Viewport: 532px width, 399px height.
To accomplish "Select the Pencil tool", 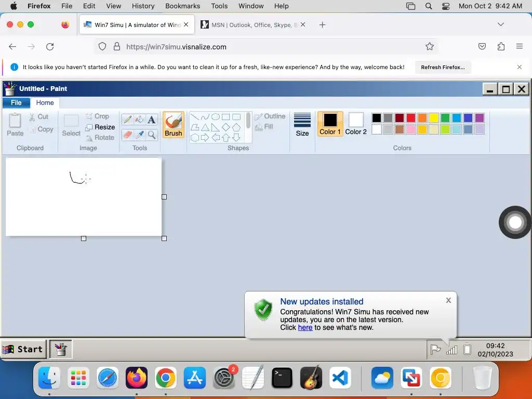I will tap(128, 119).
